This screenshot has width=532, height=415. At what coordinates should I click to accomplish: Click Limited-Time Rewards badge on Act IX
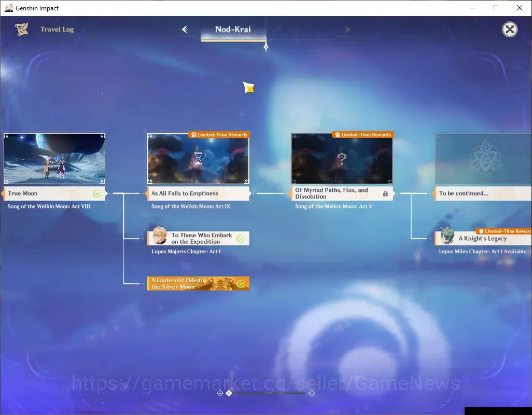tap(219, 135)
